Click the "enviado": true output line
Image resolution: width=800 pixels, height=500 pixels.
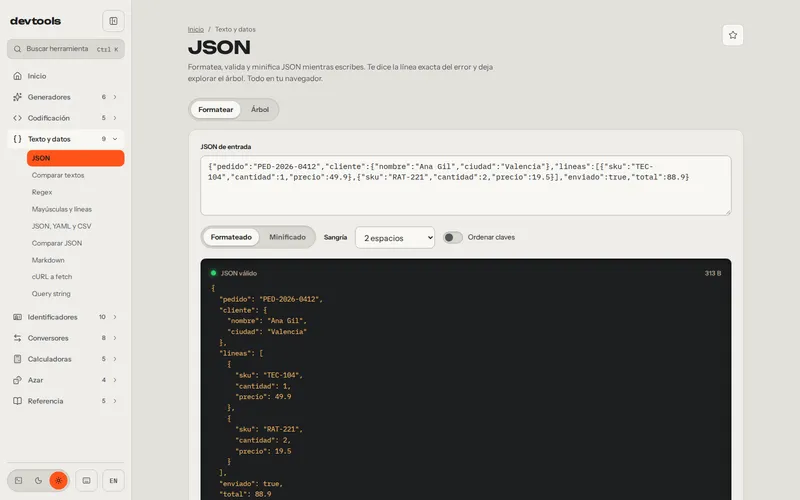pos(251,484)
